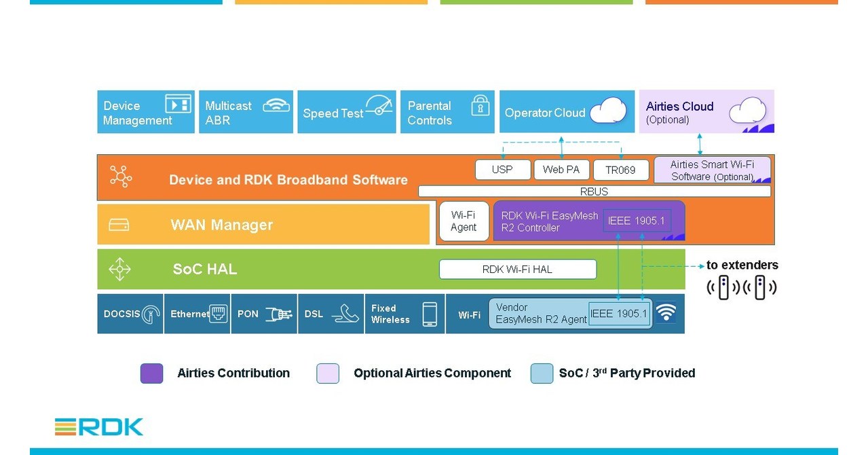Select the Wi-Fi signal icon next to IEEE 1905.1
868x455 pixels.
666,312
